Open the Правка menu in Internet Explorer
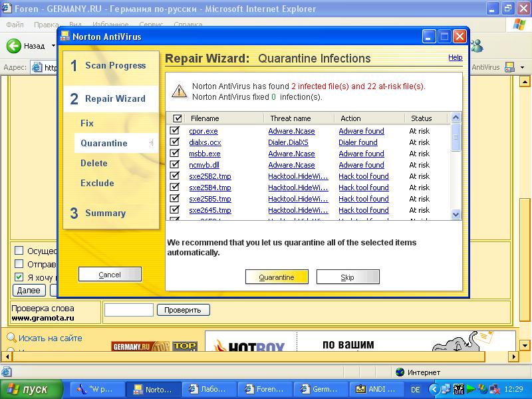This screenshot has width=532, height=399. 47,25
